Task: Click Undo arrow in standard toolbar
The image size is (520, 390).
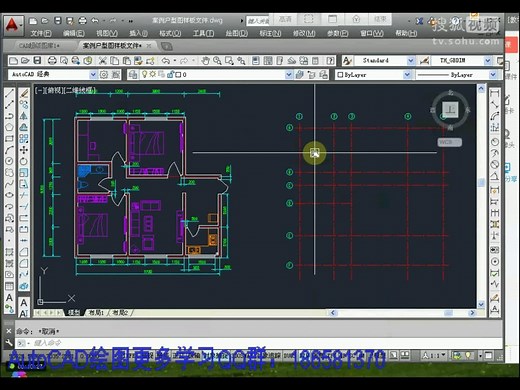Action: 166,60
